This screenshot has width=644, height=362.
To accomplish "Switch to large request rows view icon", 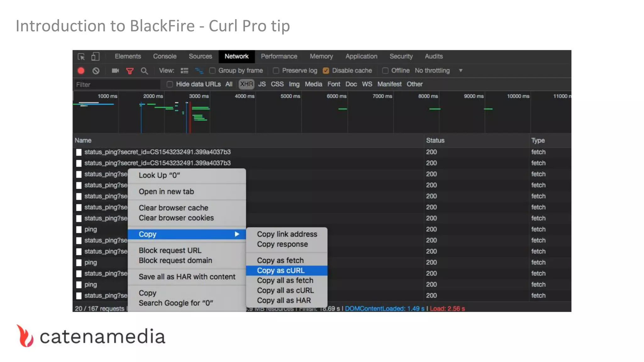I will (x=184, y=71).
